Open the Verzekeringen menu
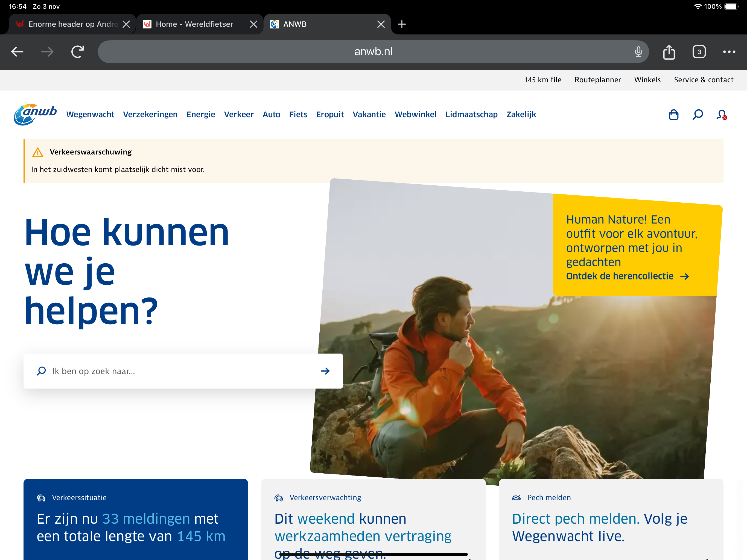Viewport: 747px width, 560px height. click(150, 115)
